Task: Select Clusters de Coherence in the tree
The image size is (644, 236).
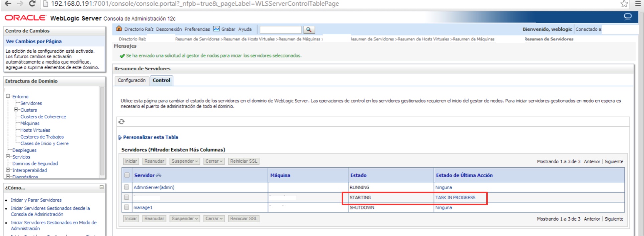Action: pyautogui.click(x=43, y=117)
